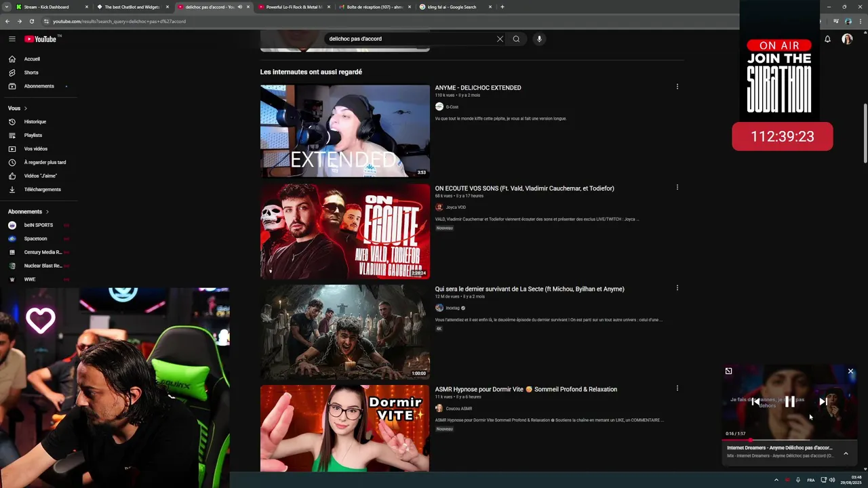
Task: Open the YouTube hamburger guide menu
Action: (12, 39)
